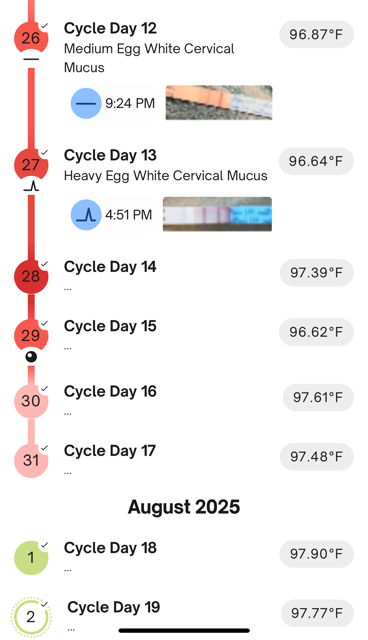This screenshot has height=640, width=368.
Task: Tap the black ovulation dot under day 29
Action: coord(31,357)
